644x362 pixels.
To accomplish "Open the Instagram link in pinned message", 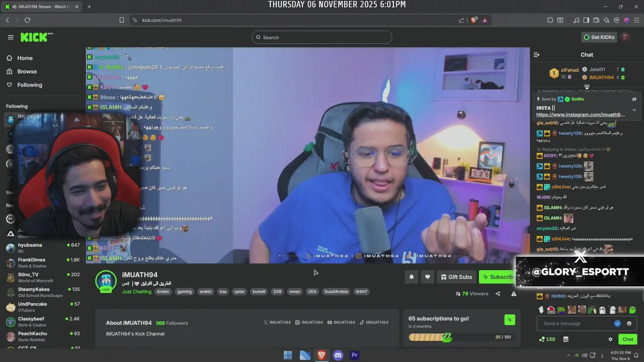I will [581, 115].
